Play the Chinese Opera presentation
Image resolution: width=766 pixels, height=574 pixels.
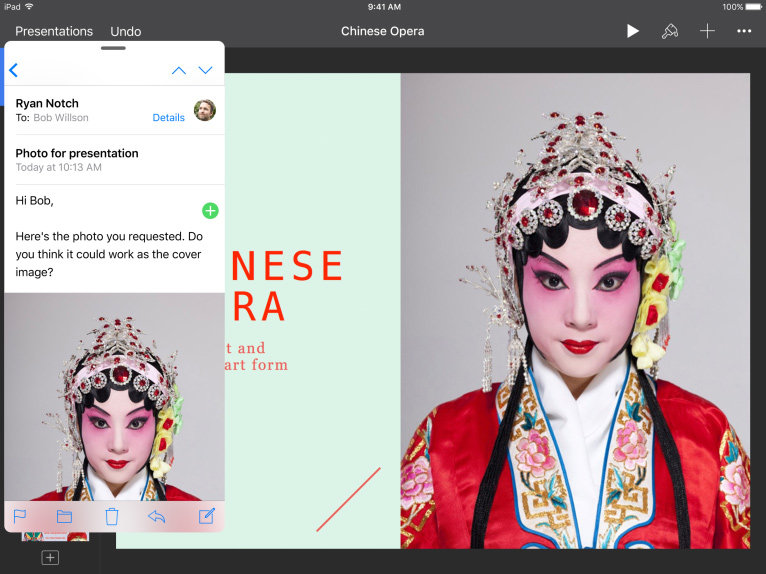pos(632,31)
